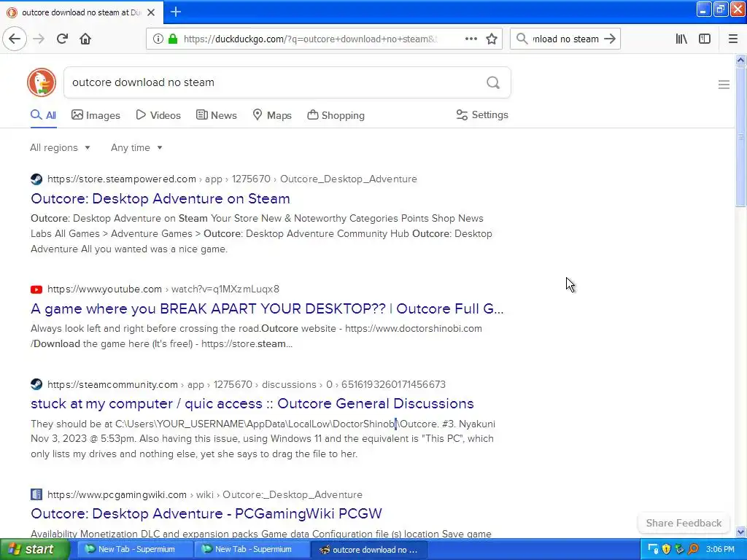Open the PCGamingWiki Outcore result link
Image resolution: width=747 pixels, height=560 pixels.
(206, 513)
